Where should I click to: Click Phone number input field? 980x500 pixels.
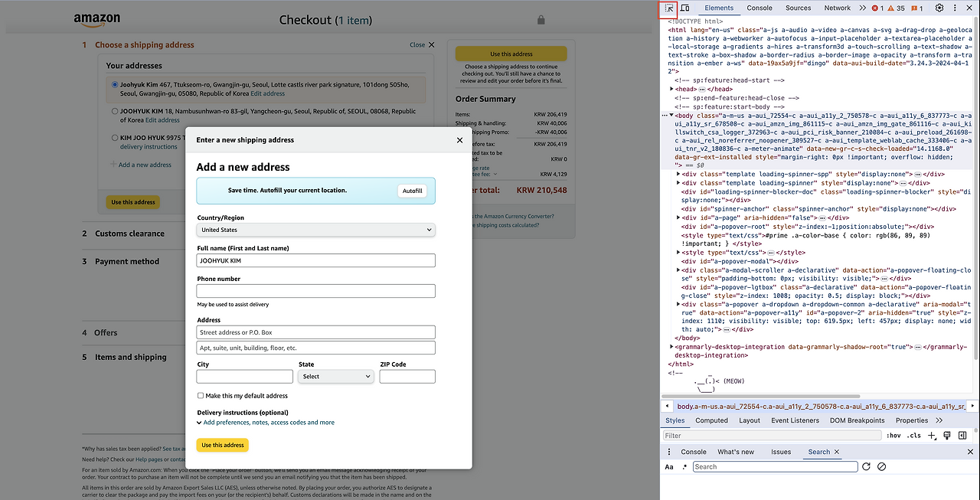coord(316,291)
